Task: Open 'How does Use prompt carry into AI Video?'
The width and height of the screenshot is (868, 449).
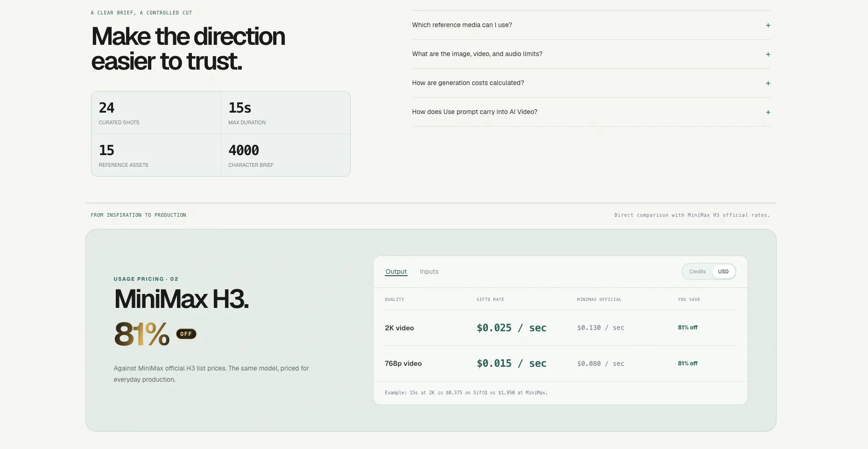Action: click(x=591, y=112)
